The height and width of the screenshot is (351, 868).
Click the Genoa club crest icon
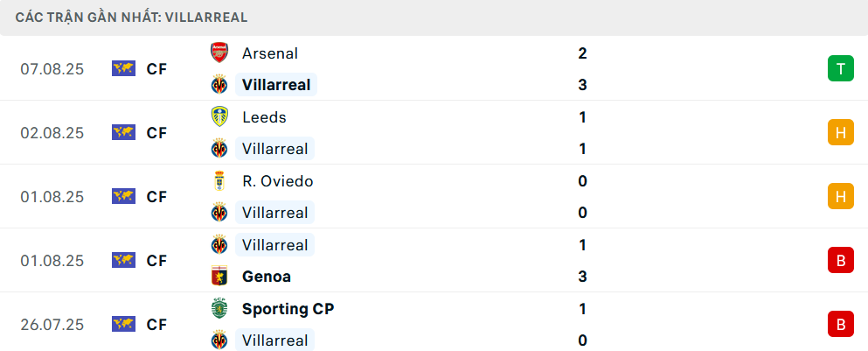tap(219, 277)
